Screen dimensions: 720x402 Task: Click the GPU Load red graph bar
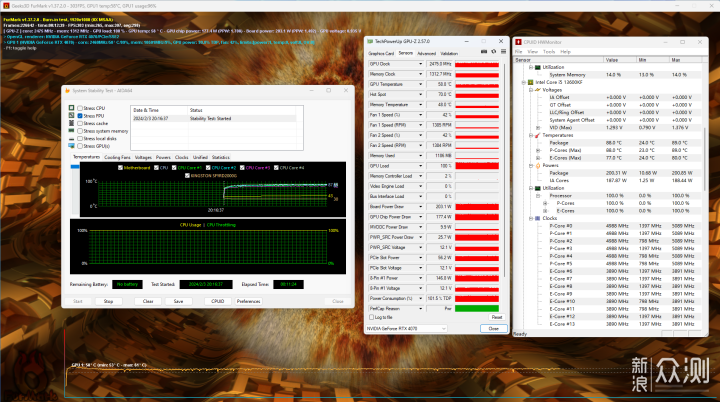click(477, 166)
